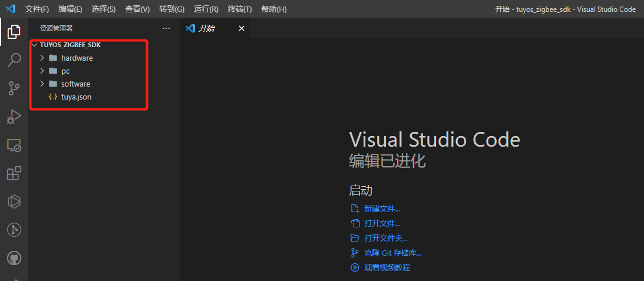The width and height of the screenshot is (644, 281).
Task: Click the TUYOS_ZIGBEE_SDK workspace header
Action: point(70,45)
